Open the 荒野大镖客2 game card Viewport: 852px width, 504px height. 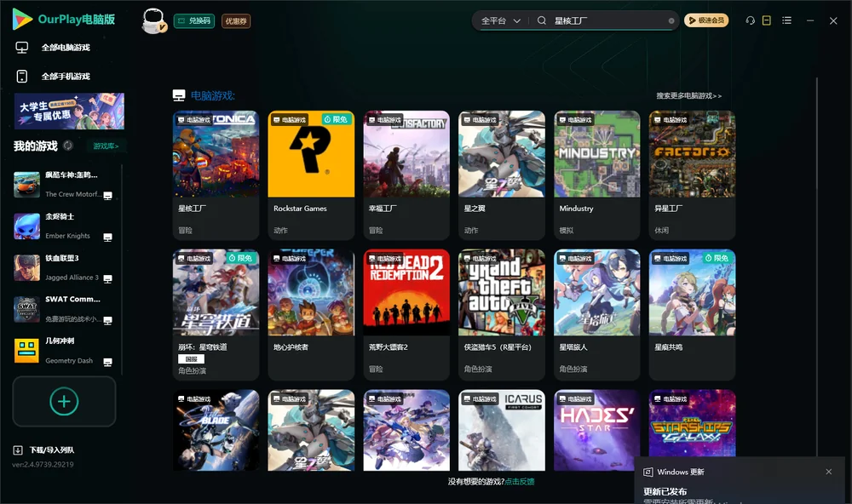(x=406, y=314)
